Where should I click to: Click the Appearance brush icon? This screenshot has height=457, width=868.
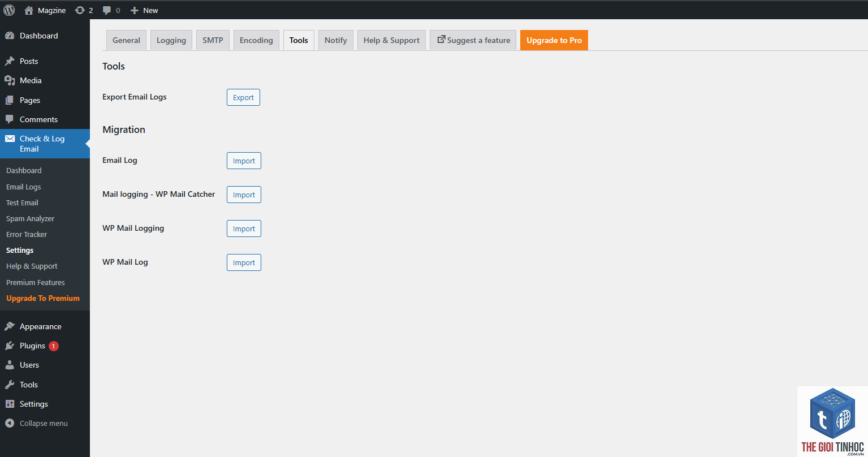pyautogui.click(x=10, y=326)
